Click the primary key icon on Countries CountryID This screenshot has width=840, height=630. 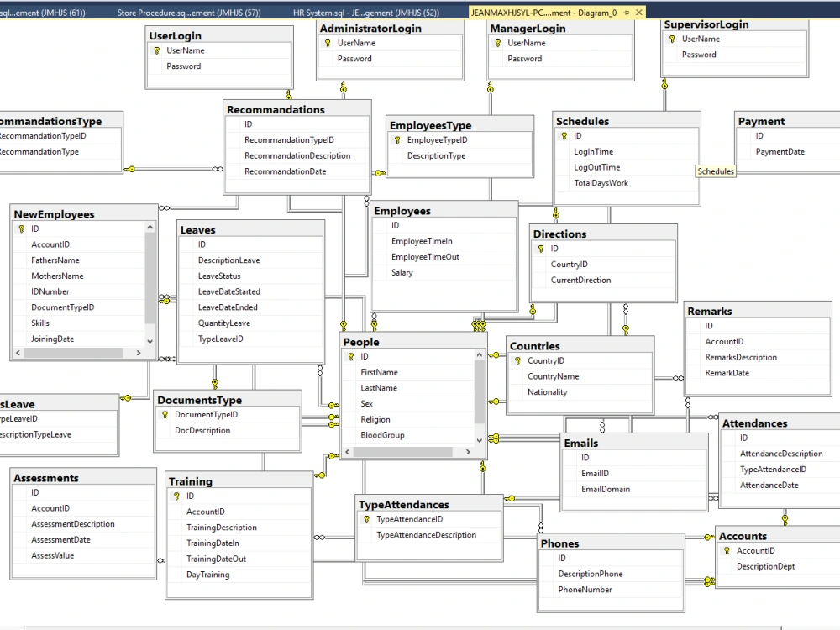pyautogui.click(x=515, y=360)
